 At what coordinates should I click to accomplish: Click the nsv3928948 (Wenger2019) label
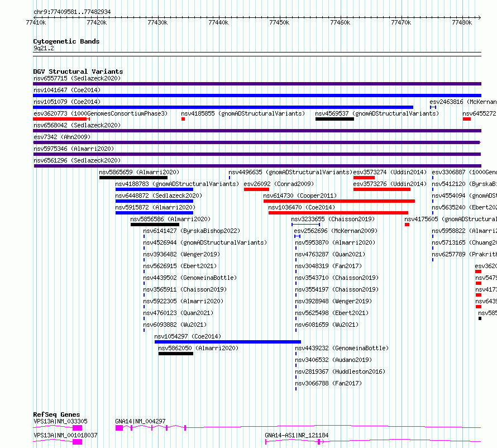pos(333,302)
